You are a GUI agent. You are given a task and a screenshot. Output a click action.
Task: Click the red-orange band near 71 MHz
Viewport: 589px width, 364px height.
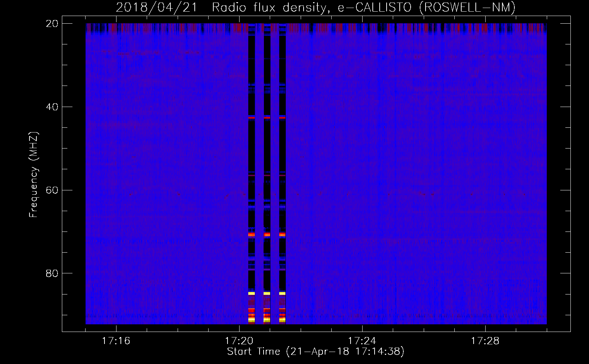267,235
